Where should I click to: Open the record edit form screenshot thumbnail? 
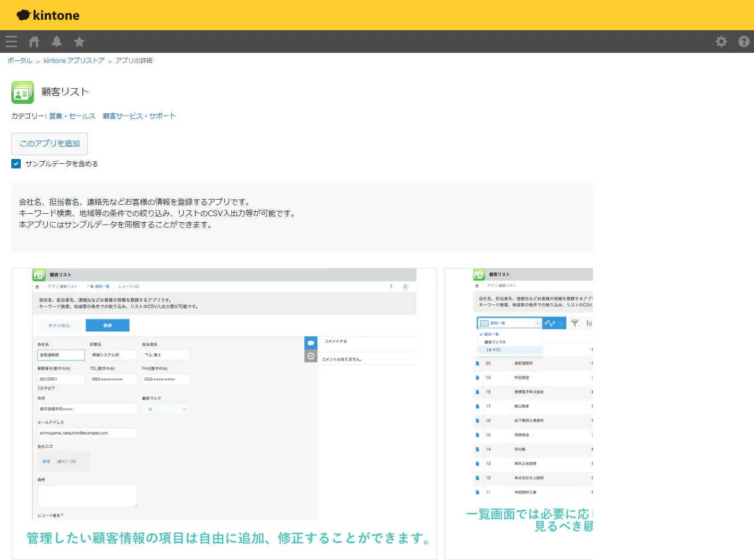pos(224,414)
